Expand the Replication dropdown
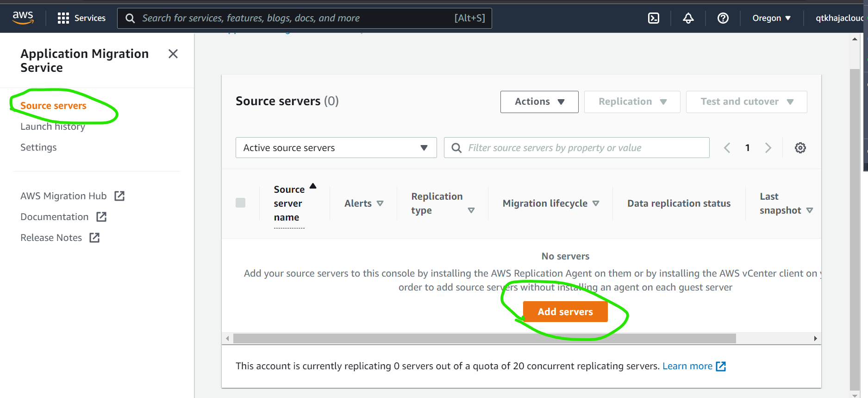Image resolution: width=868 pixels, height=398 pixels. (x=632, y=102)
